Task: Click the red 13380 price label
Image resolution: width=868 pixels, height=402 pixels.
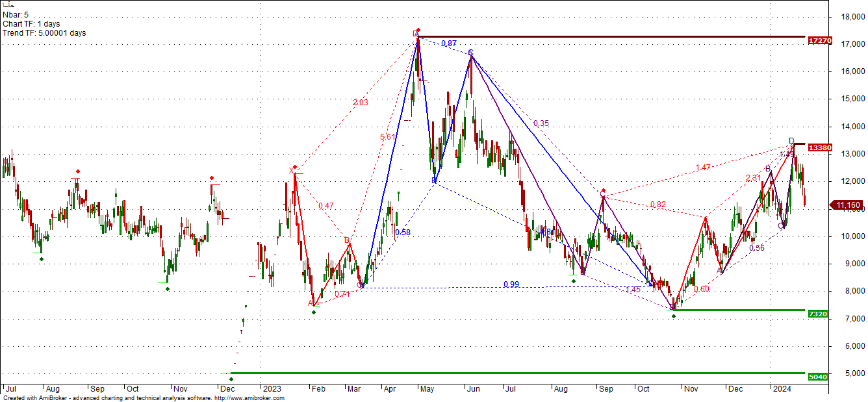Action: pyautogui.click(x=819, y=147)
